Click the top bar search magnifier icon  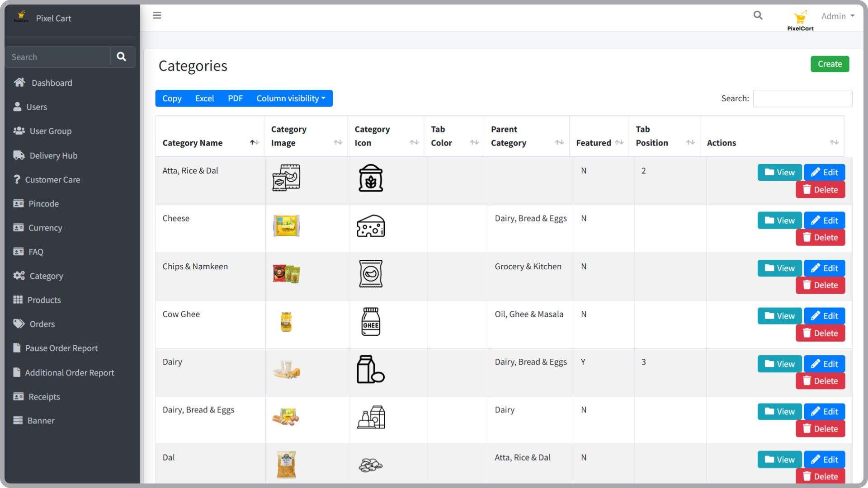[x=758, y=15]
